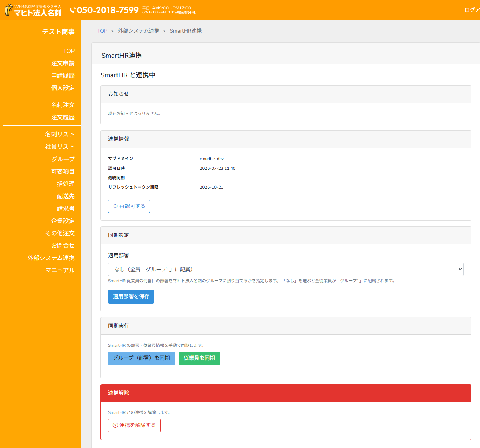Select お問合せ in sidebar
Image resolution: width=480 pixels, height=448 pixels.
pyautogui.click(x=63, y=246)
